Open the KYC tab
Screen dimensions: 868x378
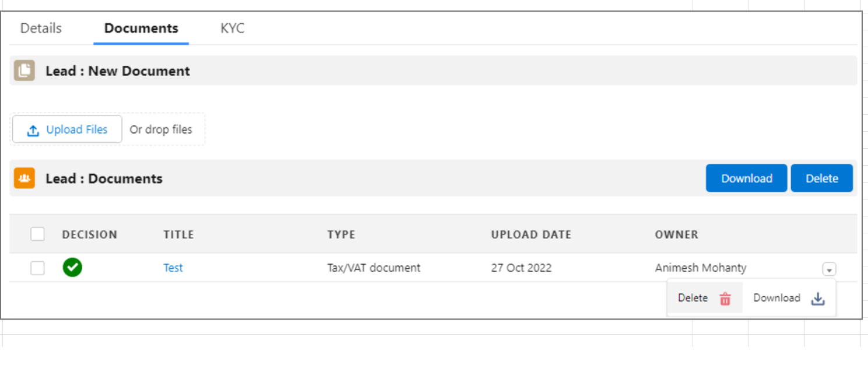[x=233, y=28]
